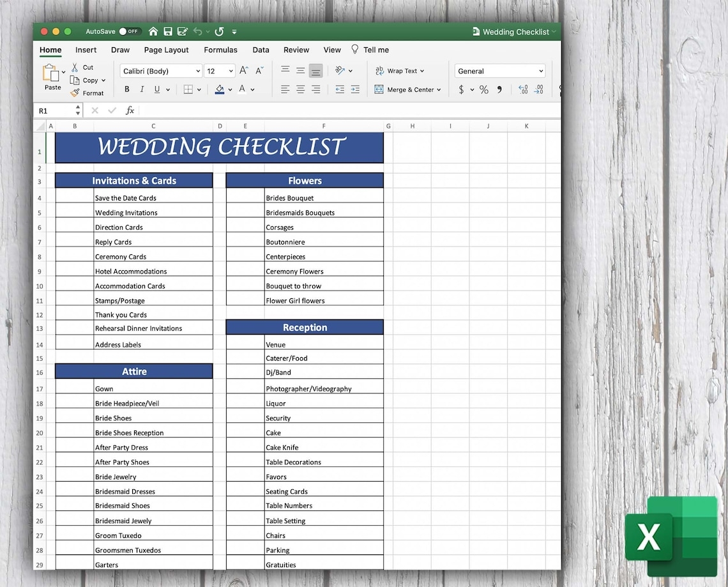Open the Page Layout tab
Image resolution: width=728 pixels, height=587 pixels.
[166, 50]
